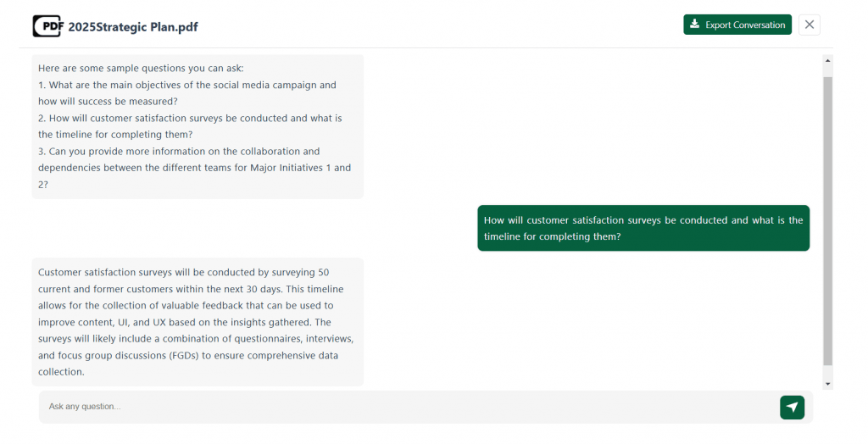Click the scrollbar down arrow
The image size is (868, 444).
coord(827,384)
